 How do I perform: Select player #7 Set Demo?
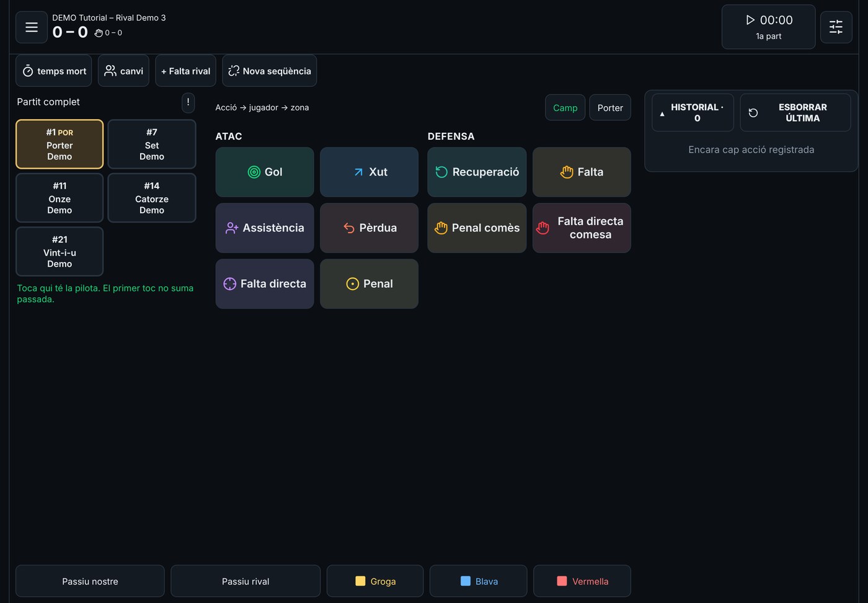(152, 144)
